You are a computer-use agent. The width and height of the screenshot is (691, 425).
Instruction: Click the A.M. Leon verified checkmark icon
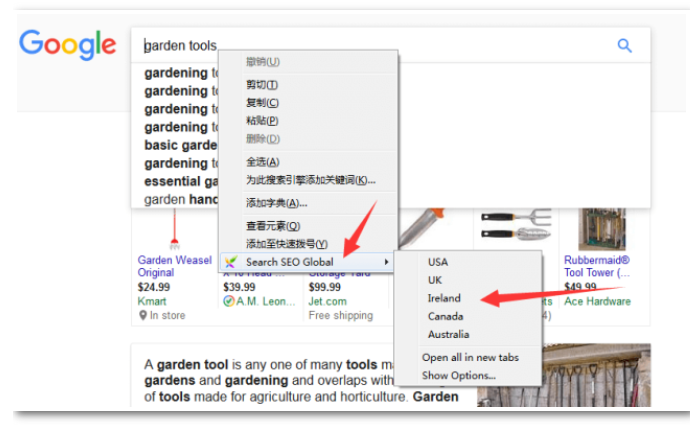pyautogui.click(x=228, y=301)
